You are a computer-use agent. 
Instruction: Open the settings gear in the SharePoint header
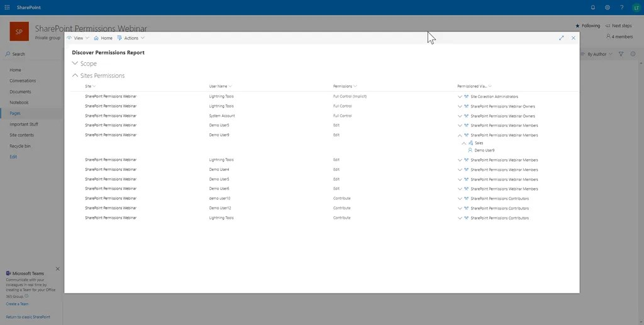607,8
